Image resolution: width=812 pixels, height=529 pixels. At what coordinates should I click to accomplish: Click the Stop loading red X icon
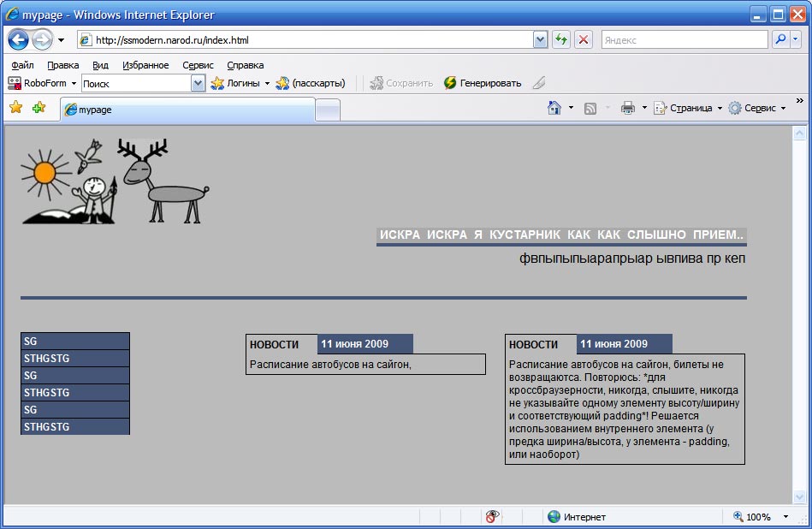tap(584, 40)
